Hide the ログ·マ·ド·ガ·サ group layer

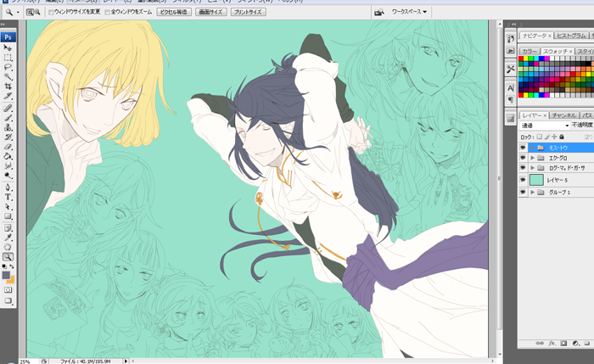(524, 168)
